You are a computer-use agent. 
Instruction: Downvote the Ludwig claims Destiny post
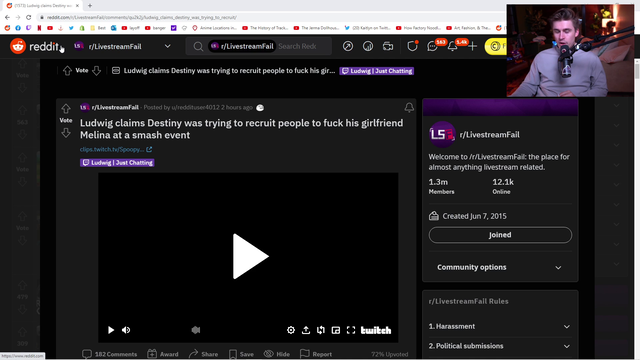point(66,133)
